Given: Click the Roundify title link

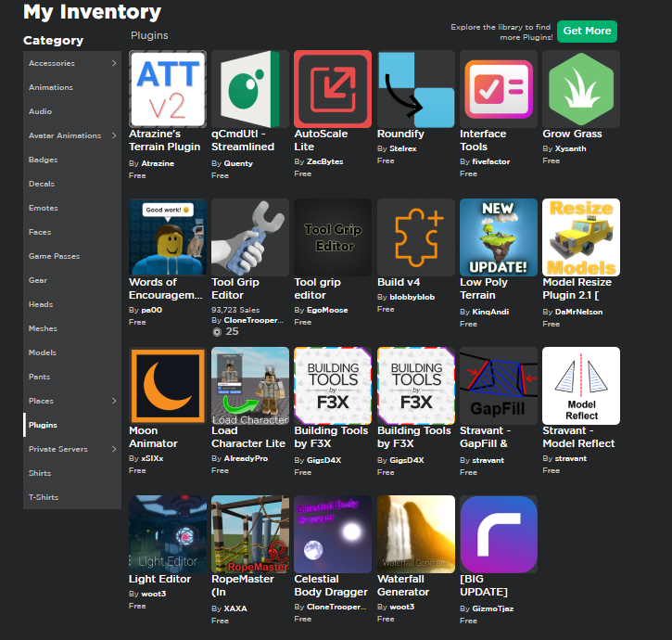Looking at the screenshot, I should 400,134.
